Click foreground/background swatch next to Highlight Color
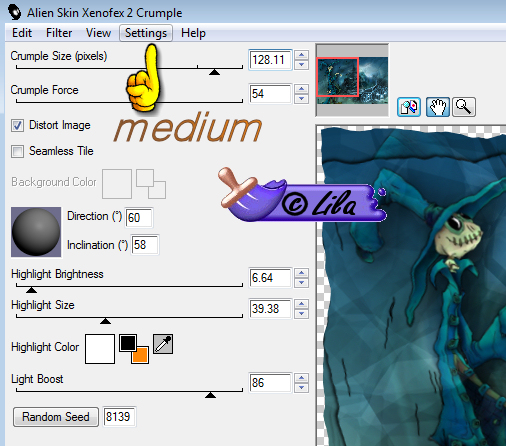Viewport: 506px width, 446px height. point(134,349)
